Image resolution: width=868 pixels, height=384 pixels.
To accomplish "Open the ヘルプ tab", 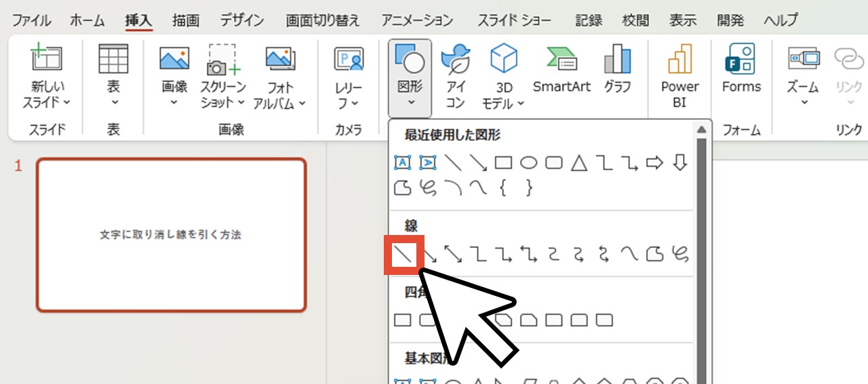I will pyautogui.click(x=781, y=20).
